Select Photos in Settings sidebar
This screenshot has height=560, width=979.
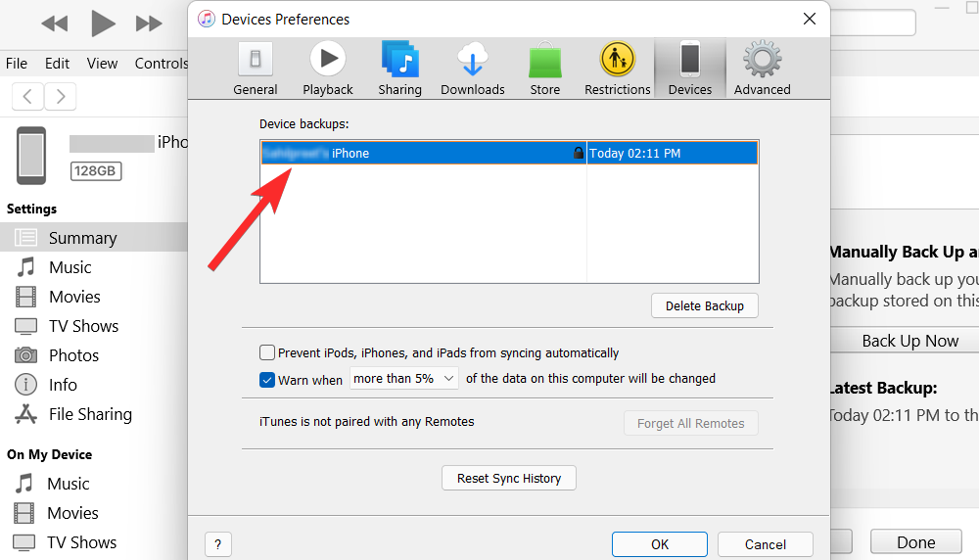pos(73,355)
